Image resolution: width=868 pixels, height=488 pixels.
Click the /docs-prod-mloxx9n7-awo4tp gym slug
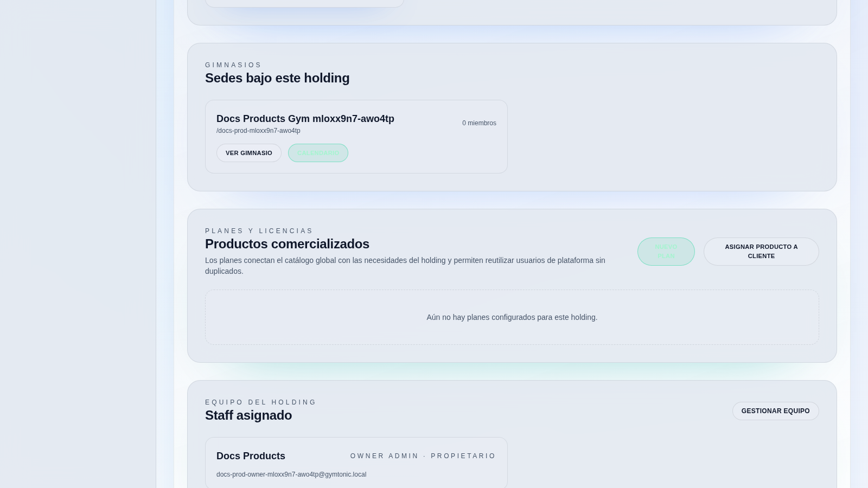pos(258,131)
